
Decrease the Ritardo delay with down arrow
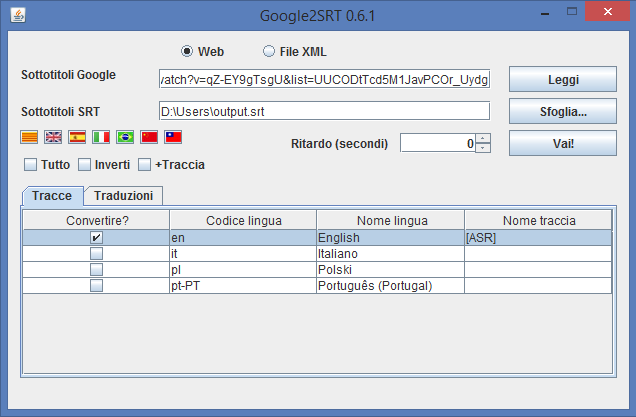483,148
